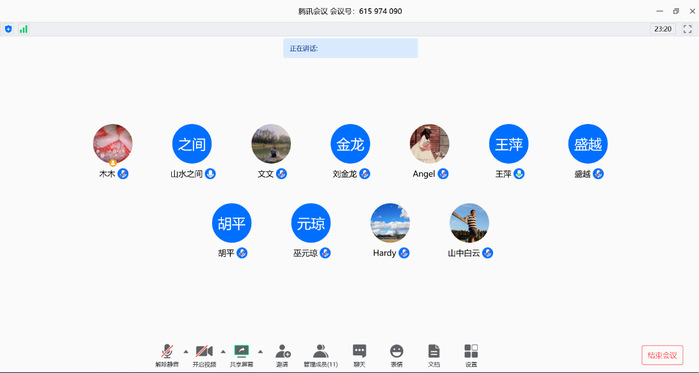Screen dimensions: 699x373
Task: Click 木木 muted microphone icon
Action: coord(123,174)
